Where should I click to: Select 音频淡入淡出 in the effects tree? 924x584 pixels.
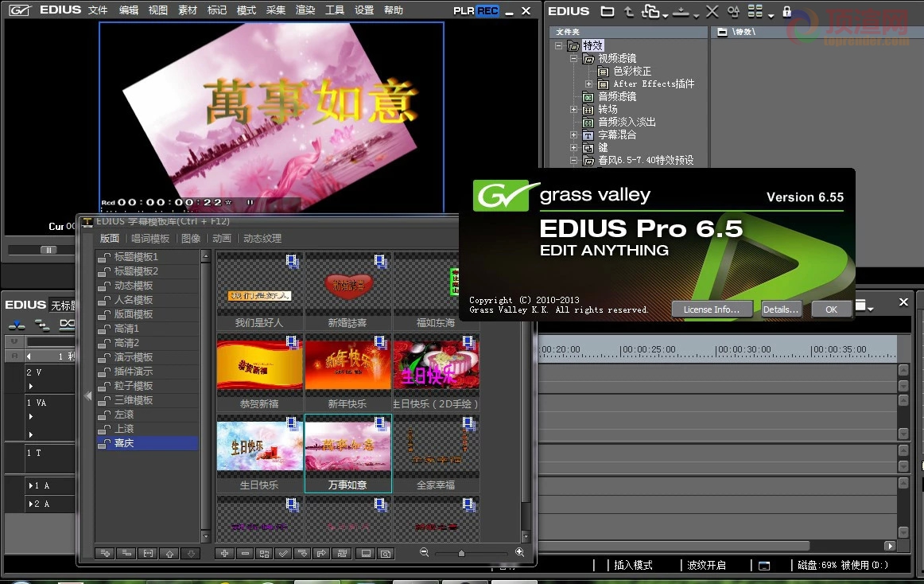tap(627, 122)
